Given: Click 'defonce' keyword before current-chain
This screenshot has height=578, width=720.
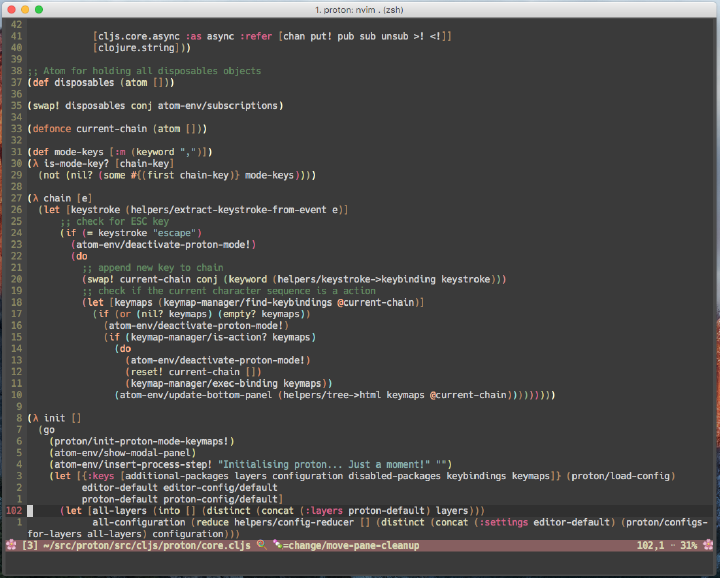Looking at the screenshot, I should click(52, 129).
